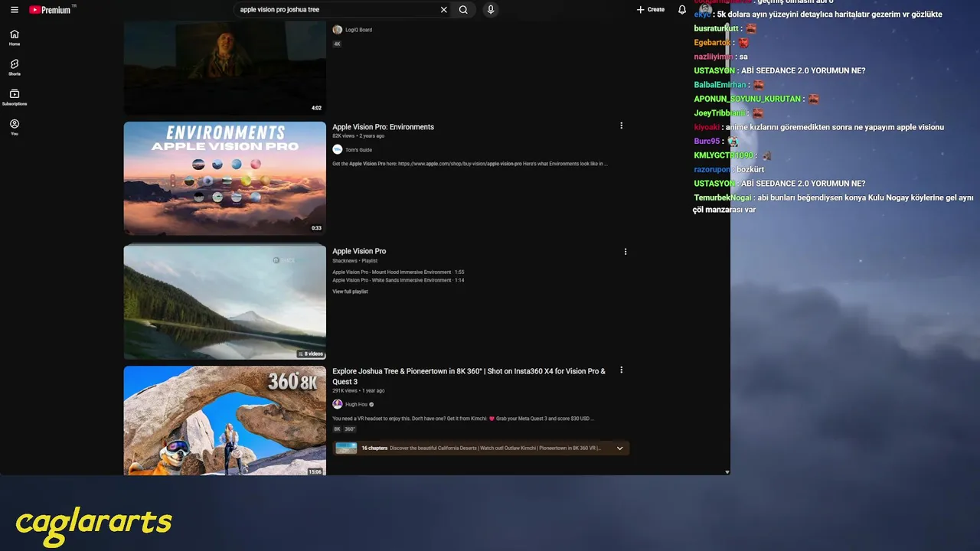Click title Apple Vision Pro: Environments
The width and height of the screenshot is (980, 551).
(383, 127)
